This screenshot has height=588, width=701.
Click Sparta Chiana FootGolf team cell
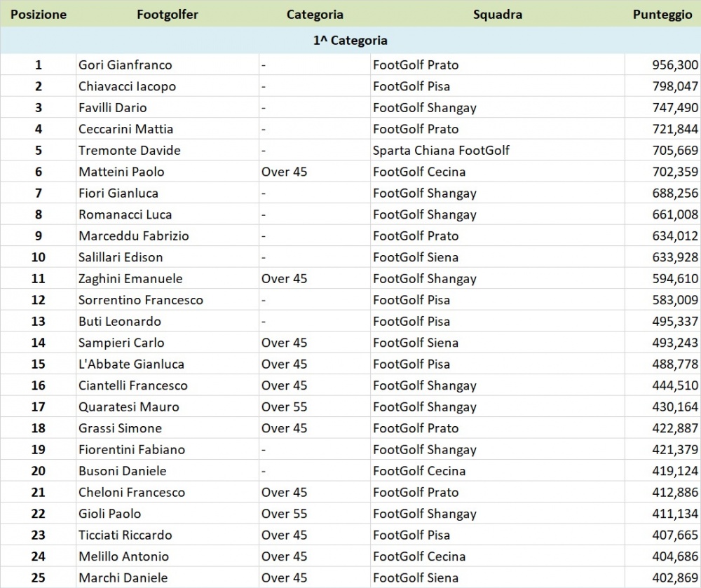pos(441,151)
